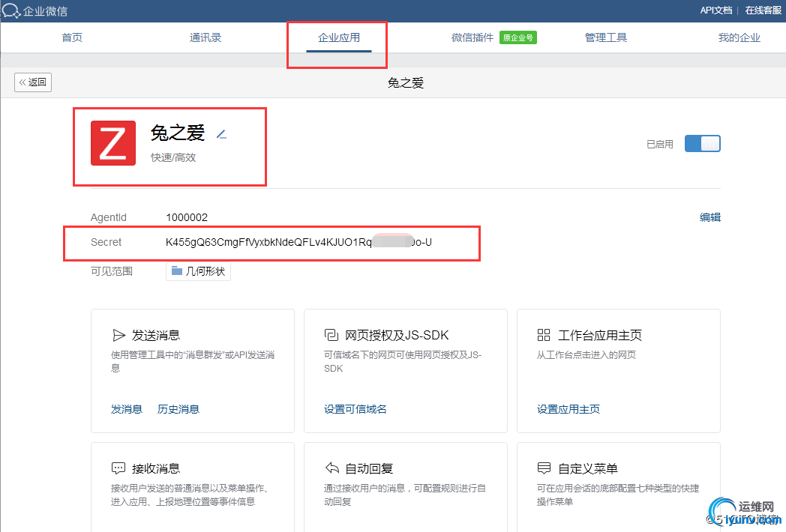Open the 通讯录 tab
The image size is (786, 532).
coord(205,37)
